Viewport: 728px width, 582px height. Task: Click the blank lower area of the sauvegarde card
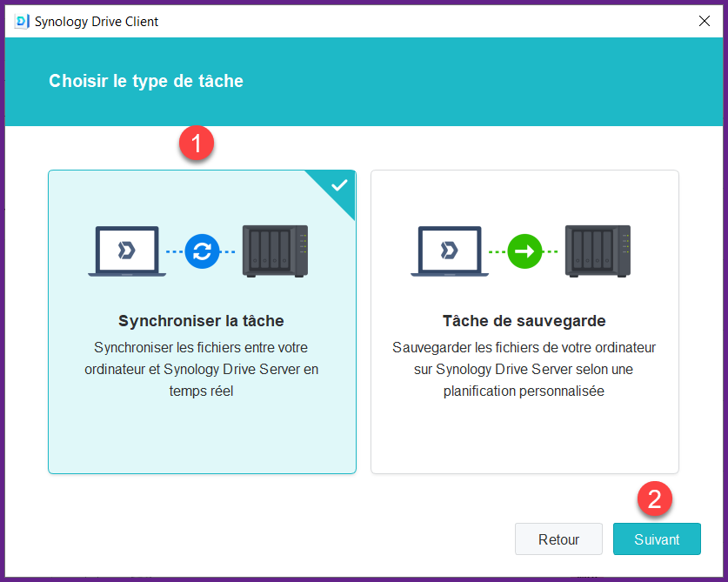pyautogui.click(x=524, y=439)
